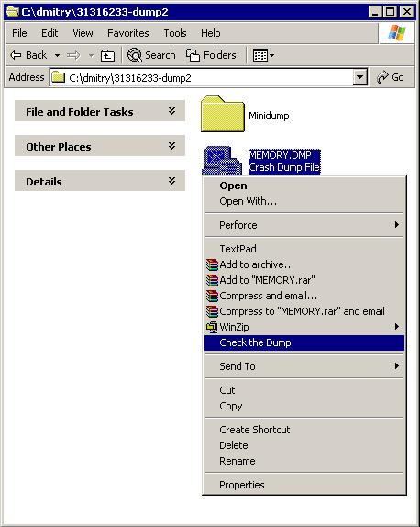Click the Back arrow toolbar button
This screenshot has width=420, height=527.
[x=28, y=55]
